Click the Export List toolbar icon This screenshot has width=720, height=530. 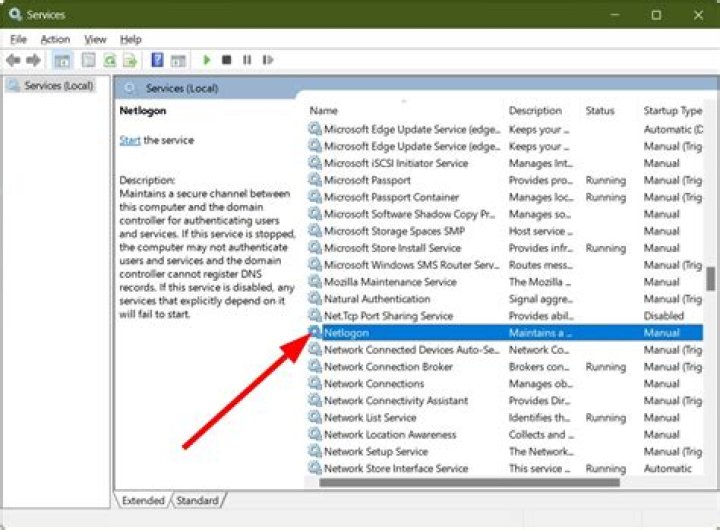click(x=130, y=60)
